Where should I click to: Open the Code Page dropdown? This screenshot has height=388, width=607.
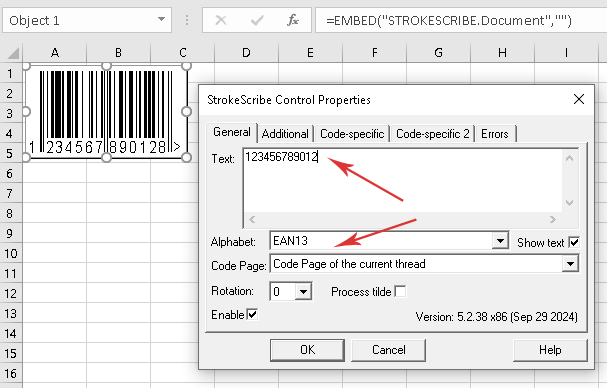[570, 264]
